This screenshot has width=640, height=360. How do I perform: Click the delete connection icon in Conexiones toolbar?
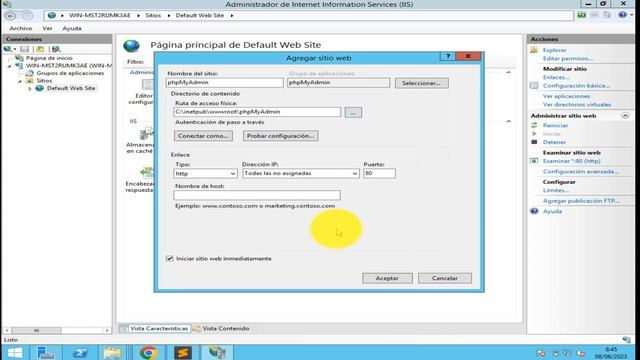[x=56, y=49]
